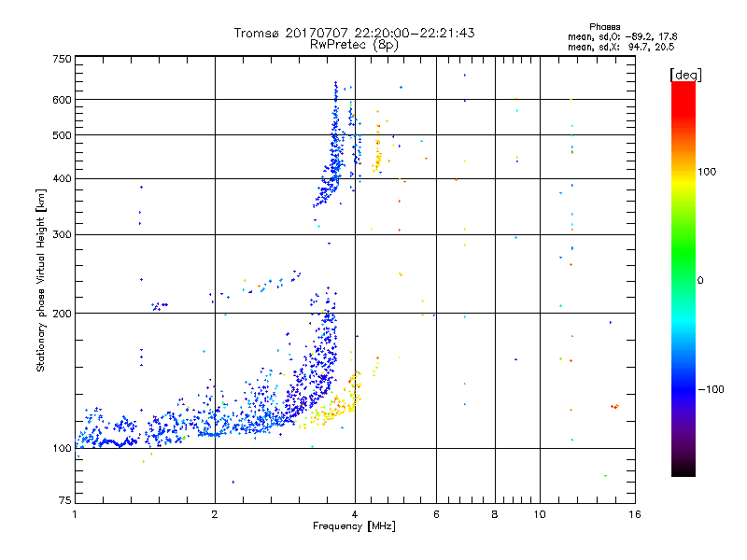Click the '400' height axis tick label
Screen dimensions: 747x560
(x=62, y=179)
